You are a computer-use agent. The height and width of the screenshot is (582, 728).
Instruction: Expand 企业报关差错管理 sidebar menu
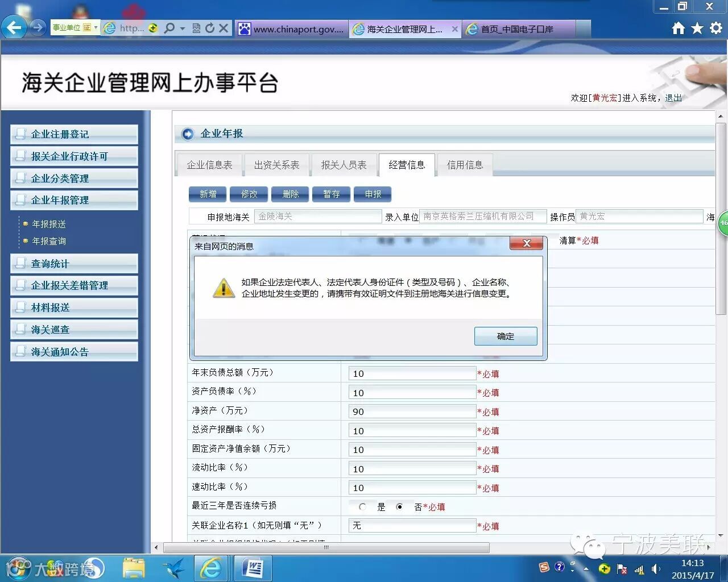coord(74,285)
